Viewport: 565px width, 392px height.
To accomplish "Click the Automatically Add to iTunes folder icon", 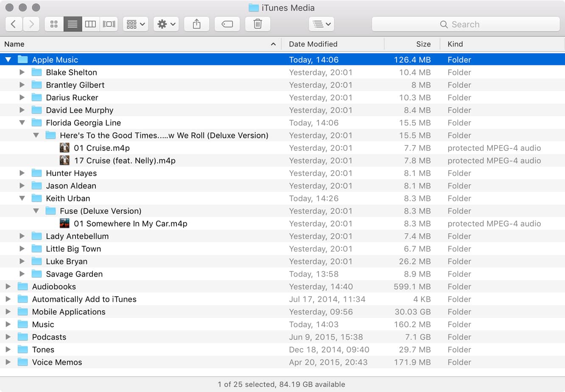I will coord(23,299).
